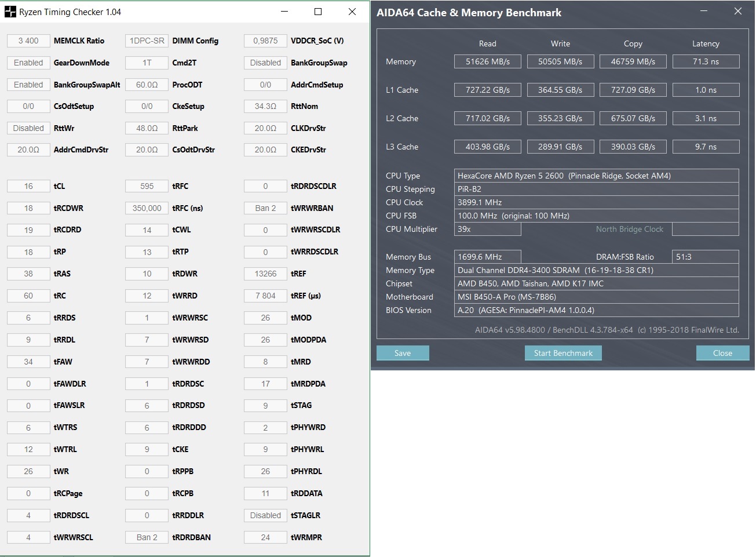Click the tWRWRBAN Ban 2 field
Image resolution: width=756 pixels, height=557 pixels.
point(265,208)
